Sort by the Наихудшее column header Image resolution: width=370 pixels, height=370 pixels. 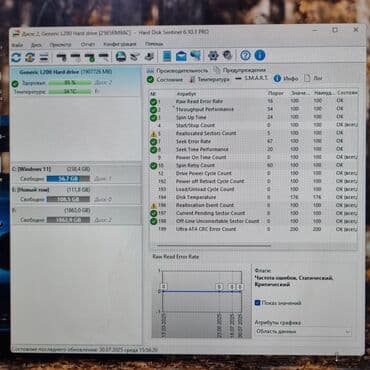pos(323,93)
